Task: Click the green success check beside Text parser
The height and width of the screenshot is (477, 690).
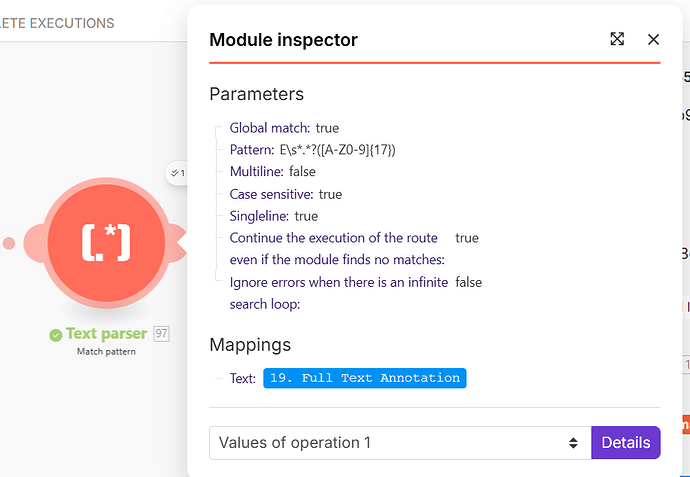Action: pos(56,334)
